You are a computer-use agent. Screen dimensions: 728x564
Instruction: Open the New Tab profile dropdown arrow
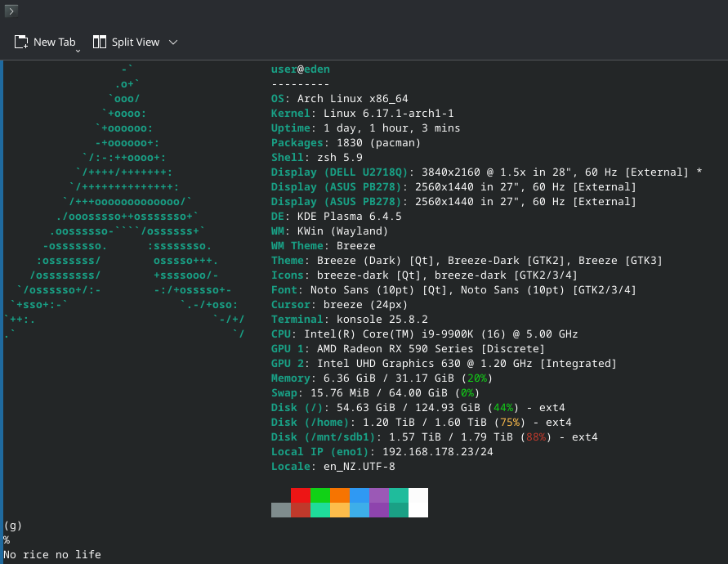[x=78, y=51]
